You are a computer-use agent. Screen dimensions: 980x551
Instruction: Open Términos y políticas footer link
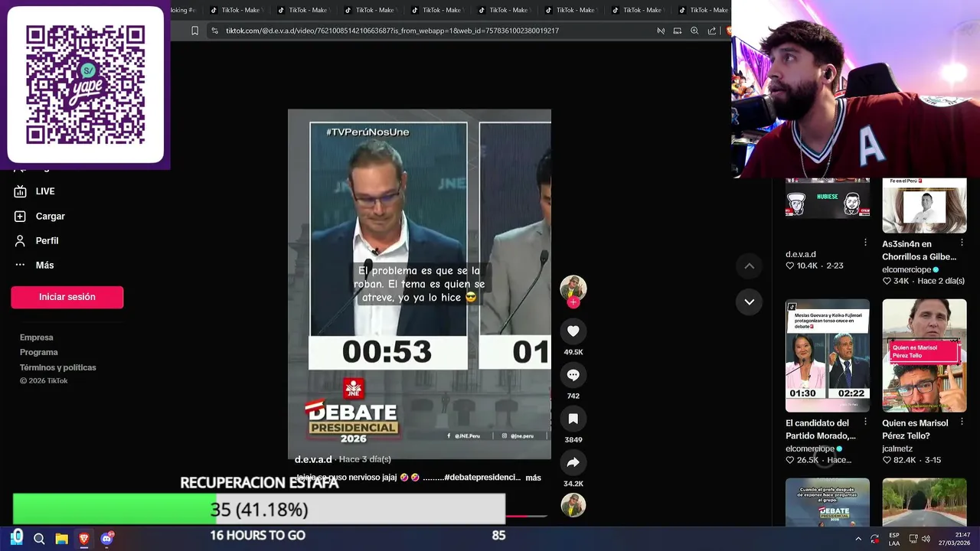[57, 368]
